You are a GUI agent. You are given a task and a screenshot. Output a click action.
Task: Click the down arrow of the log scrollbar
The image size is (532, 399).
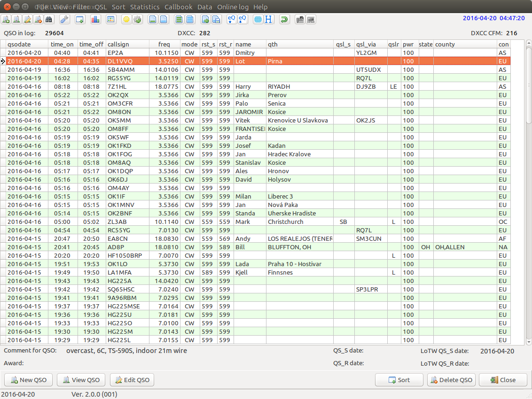click(x=529, y=342)
